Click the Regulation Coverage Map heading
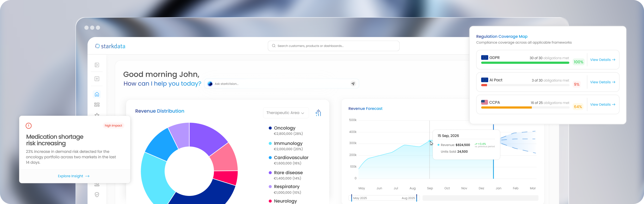Screen dimensions: 644x204 [x=502, y=37]
